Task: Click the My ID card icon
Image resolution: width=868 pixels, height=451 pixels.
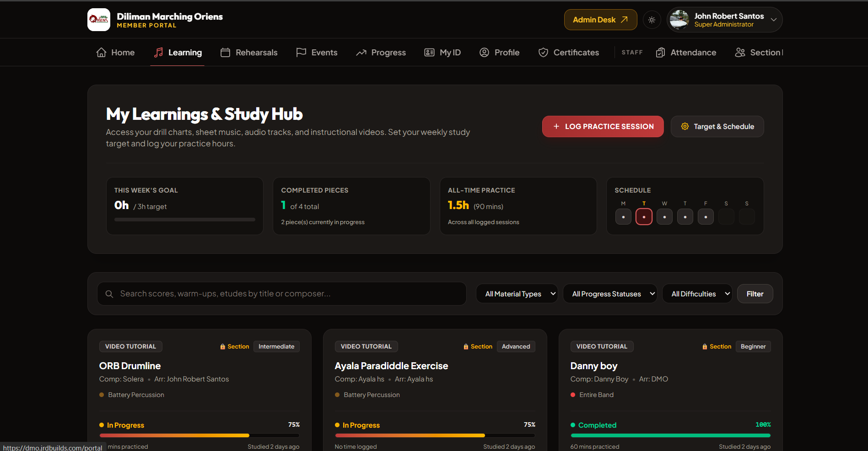Action: [429, 52]
